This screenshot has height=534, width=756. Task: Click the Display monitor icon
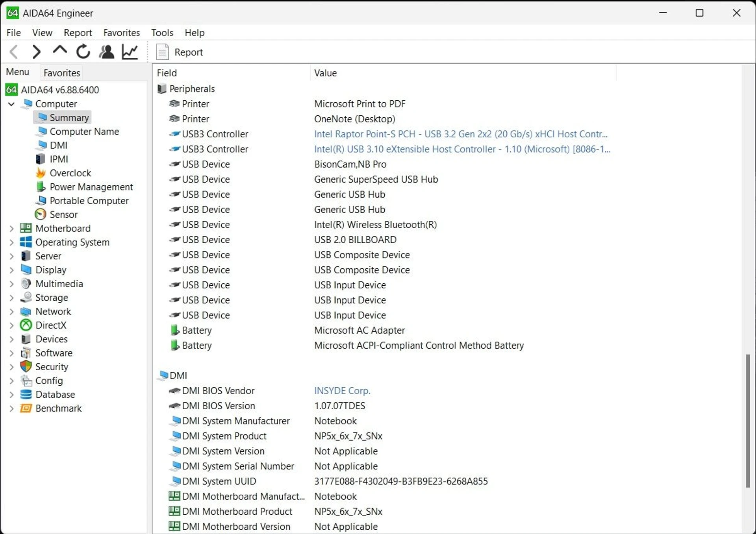pos(26,270)
